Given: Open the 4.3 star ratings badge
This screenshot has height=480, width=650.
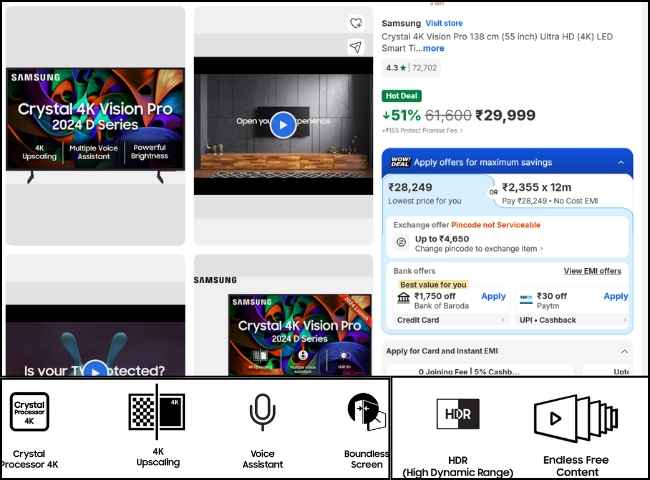Looking at the screenshot, I should 411,68.
